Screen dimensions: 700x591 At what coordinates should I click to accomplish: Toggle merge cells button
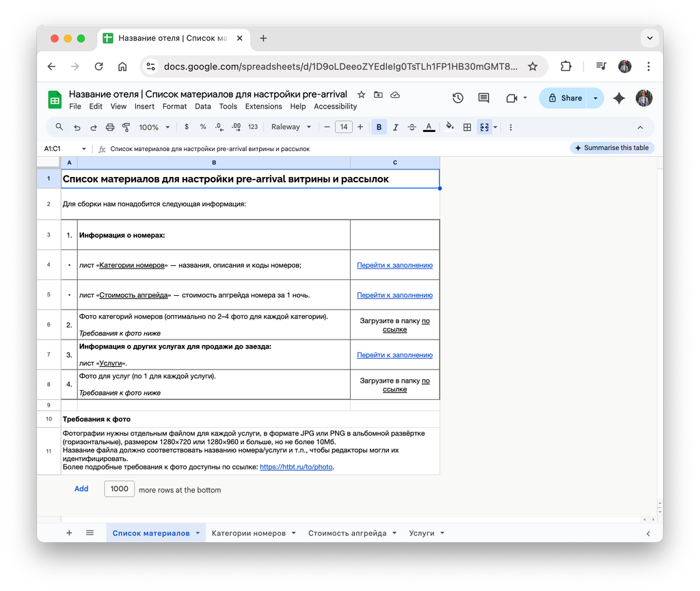485,128
